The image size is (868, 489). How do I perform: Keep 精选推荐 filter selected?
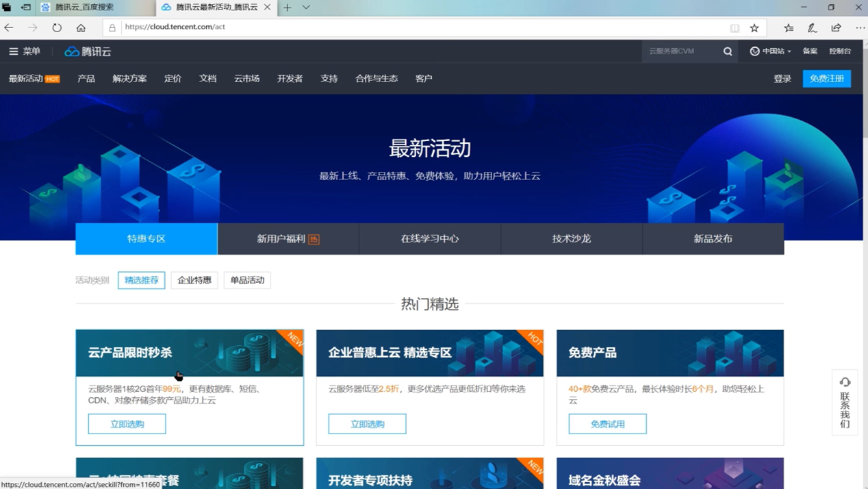141,280
